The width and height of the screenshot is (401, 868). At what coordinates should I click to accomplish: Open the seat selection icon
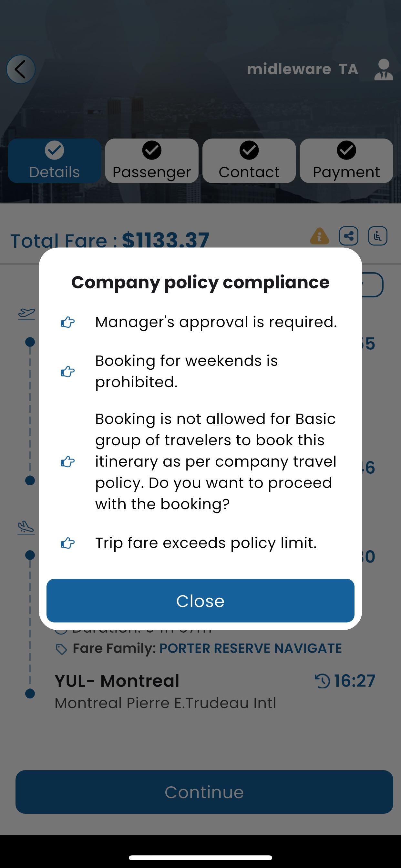tap(377, 236)
